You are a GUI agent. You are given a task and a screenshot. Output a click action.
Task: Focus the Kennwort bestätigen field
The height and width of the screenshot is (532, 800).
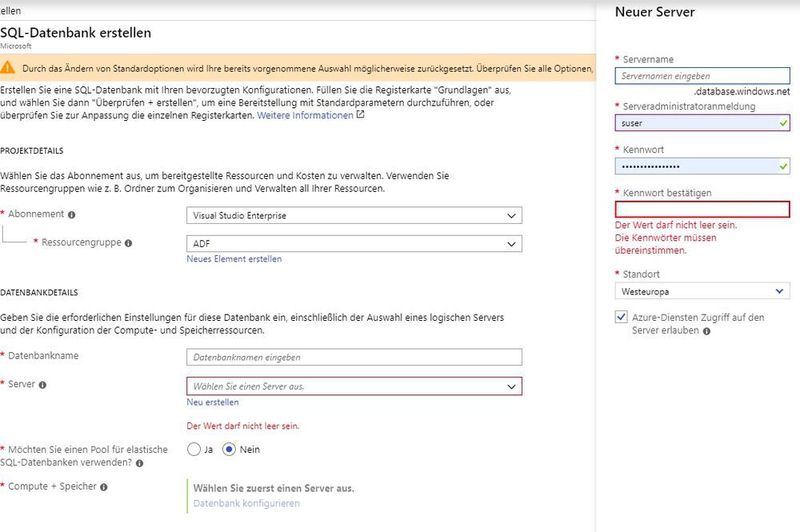701,209
